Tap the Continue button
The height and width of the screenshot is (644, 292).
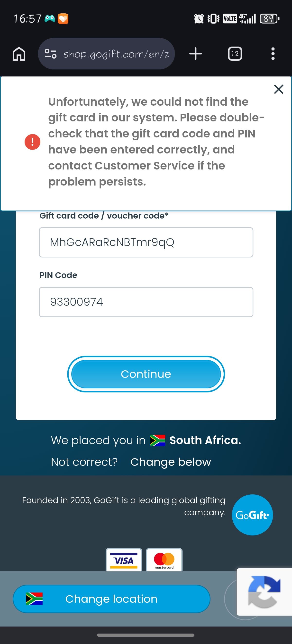146,374
